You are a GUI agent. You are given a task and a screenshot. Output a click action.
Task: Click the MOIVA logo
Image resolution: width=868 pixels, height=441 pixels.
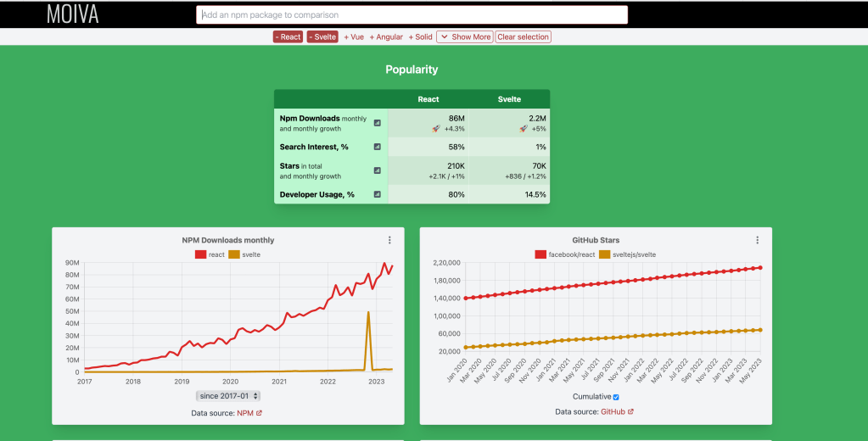(73, 14)
